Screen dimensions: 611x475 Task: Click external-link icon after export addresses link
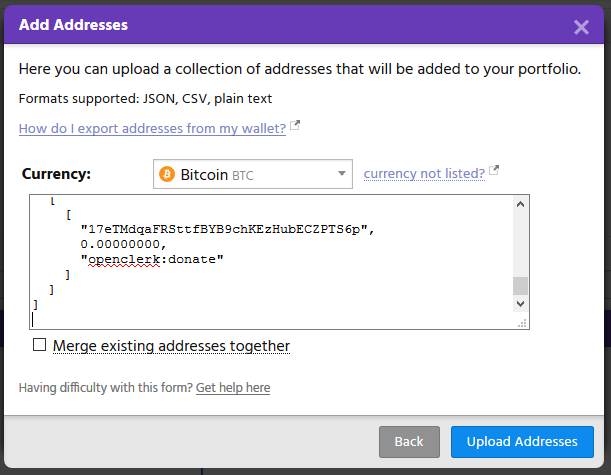pyautogui.click(x=295, y=127)
